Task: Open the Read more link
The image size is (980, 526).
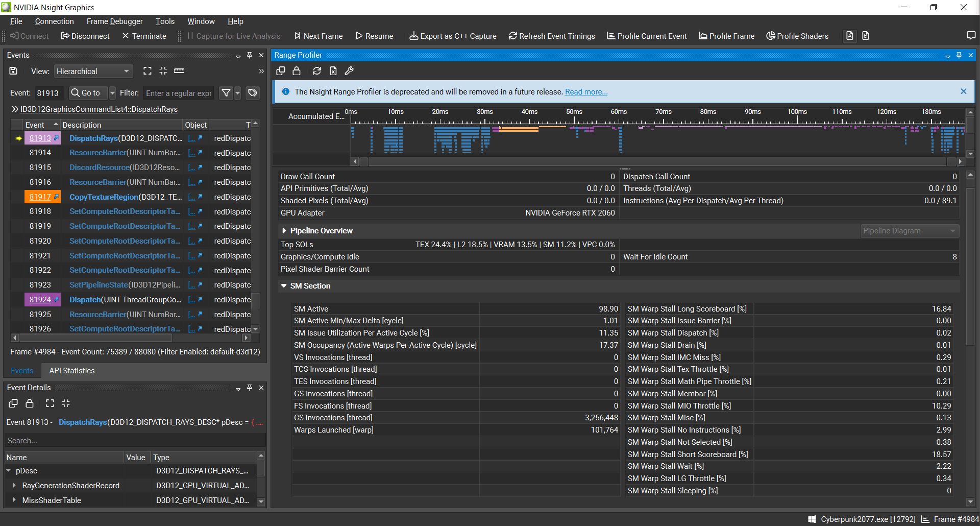Action: tap(586, 92)
